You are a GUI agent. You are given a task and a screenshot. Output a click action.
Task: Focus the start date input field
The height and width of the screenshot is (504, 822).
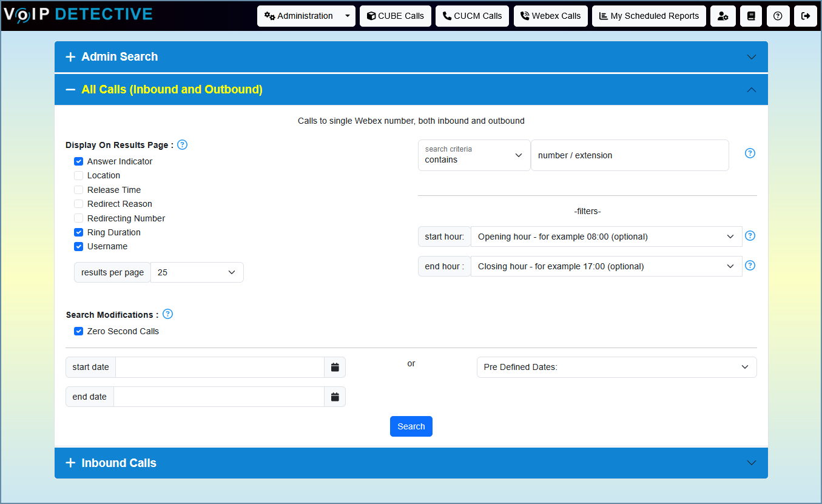click(220, 367)
